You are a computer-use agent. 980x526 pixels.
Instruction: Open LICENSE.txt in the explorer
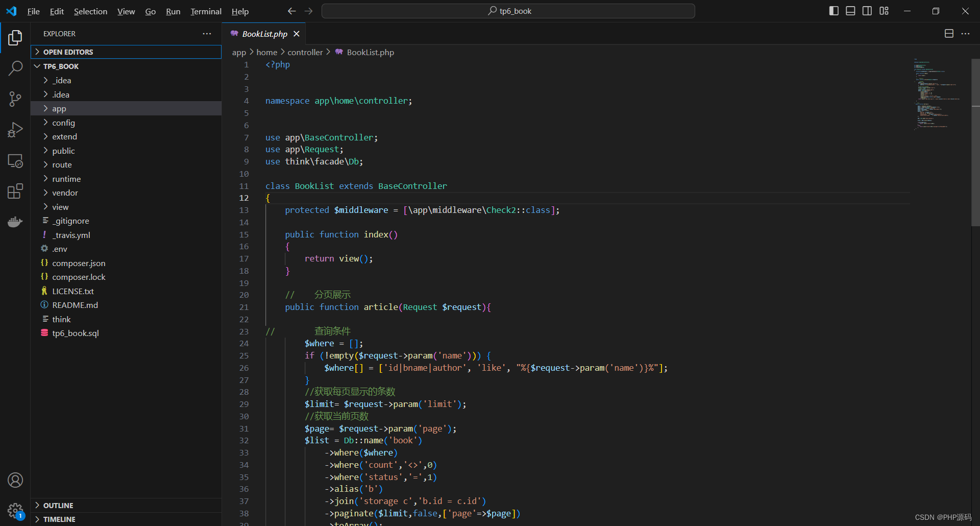click(126, 291)
